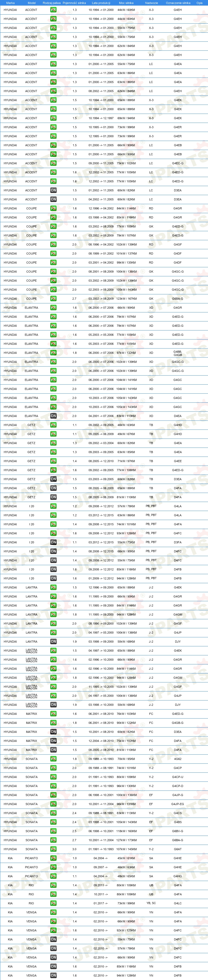Click petrol icon in I 20 57kW / 78KM row

[53, 506]
